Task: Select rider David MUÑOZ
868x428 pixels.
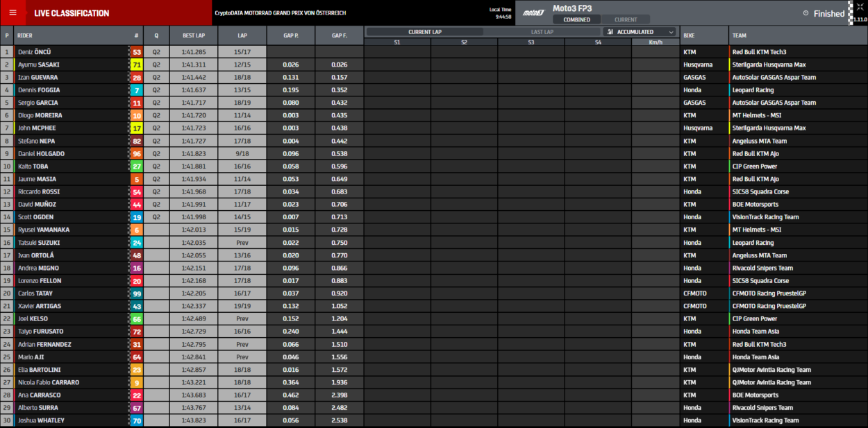Action: tap(37, 205)
